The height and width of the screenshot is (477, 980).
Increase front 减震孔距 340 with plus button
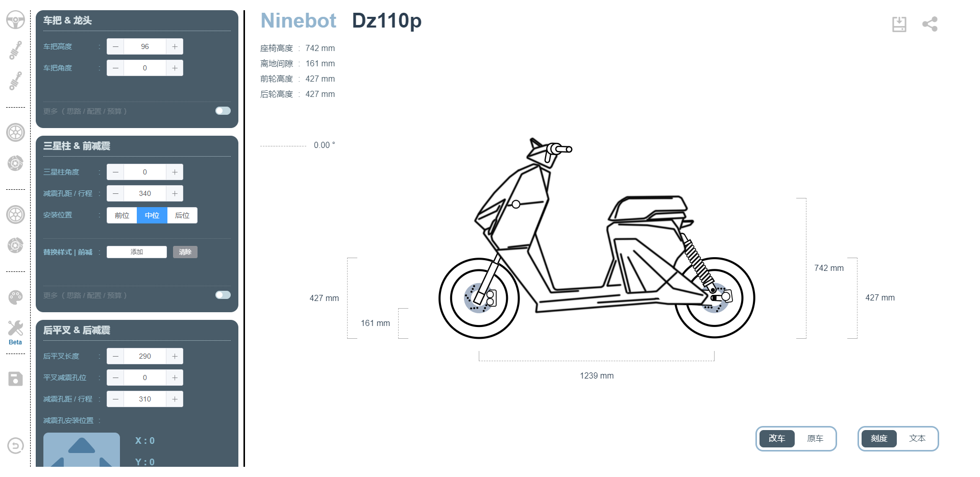[175, 193]
